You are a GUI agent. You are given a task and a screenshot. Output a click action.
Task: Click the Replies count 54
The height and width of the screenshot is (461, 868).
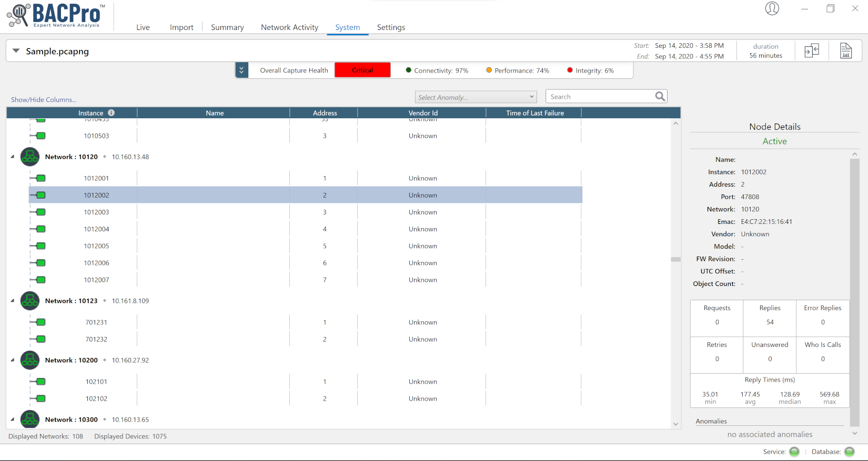tap(770, 322)
